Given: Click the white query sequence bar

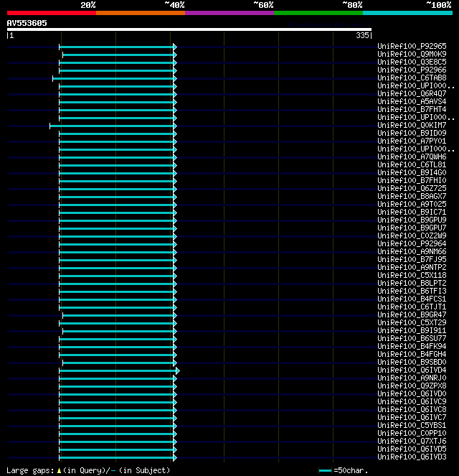Looking at the screenshot, I should pyautogui.click(x=189, y=29).
